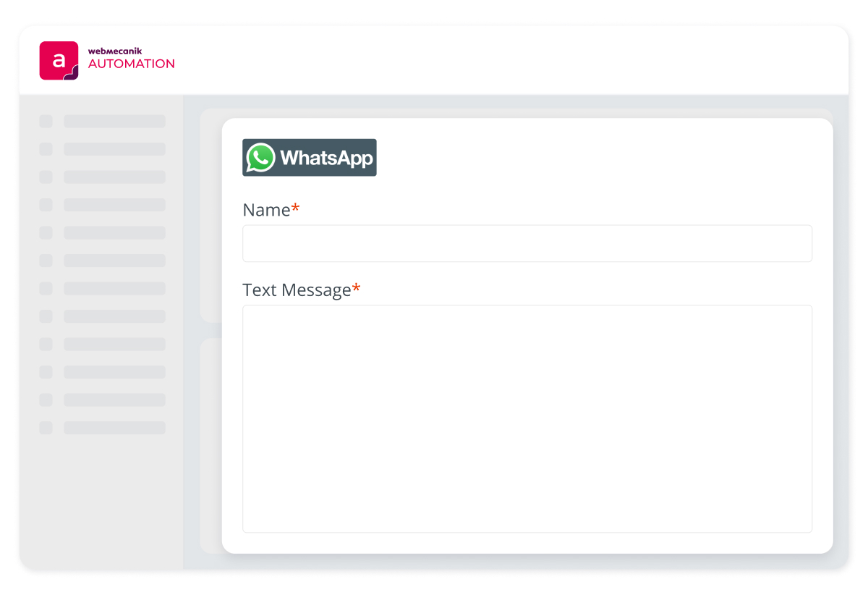
Task: Click the WhatsApp logo badge
Action: 309,157
